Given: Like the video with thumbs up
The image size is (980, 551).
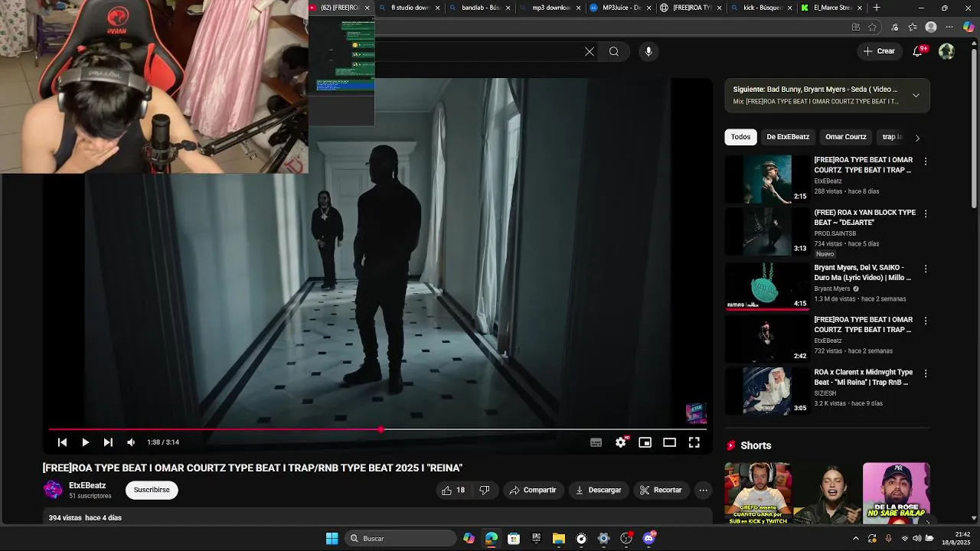Looking at the screenshot, I should point(453,490).
